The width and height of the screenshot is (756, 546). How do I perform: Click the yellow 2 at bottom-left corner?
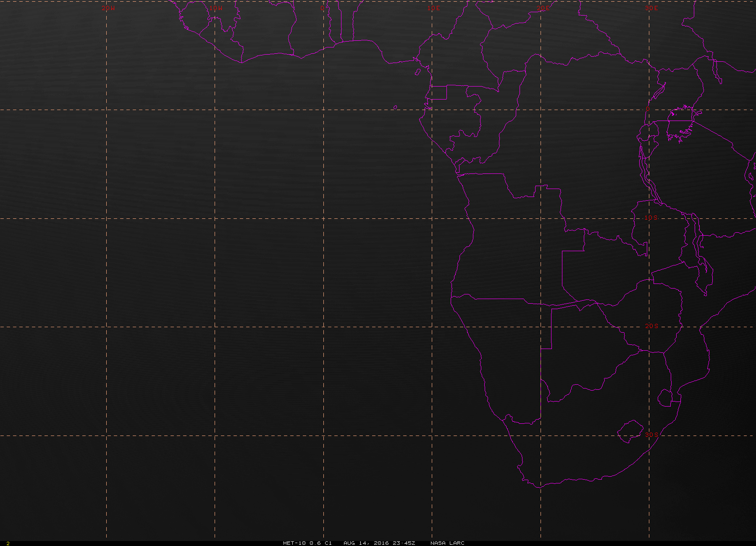(8, 543)
